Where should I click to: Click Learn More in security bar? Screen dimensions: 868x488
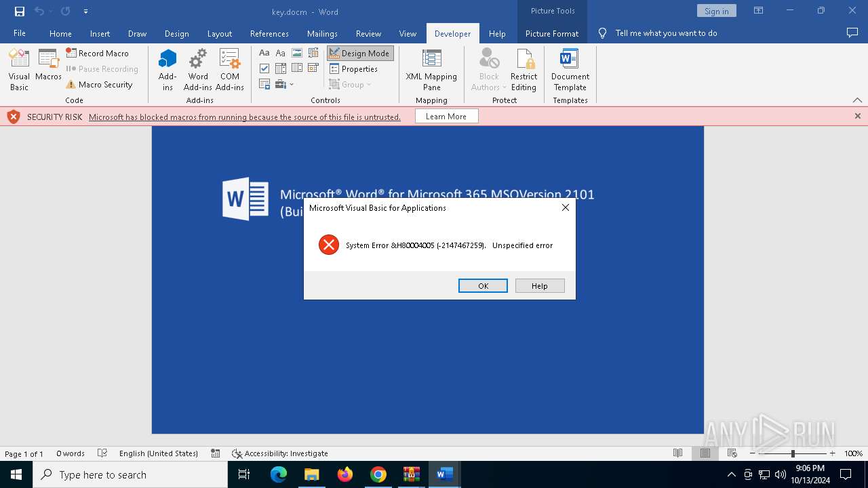click(446, 117)
